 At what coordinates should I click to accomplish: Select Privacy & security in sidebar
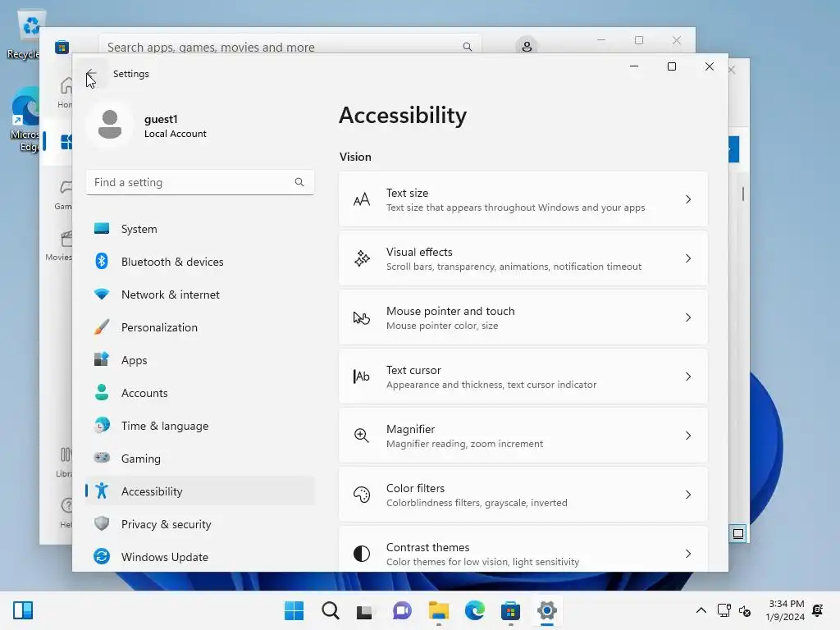click(200, 523)
